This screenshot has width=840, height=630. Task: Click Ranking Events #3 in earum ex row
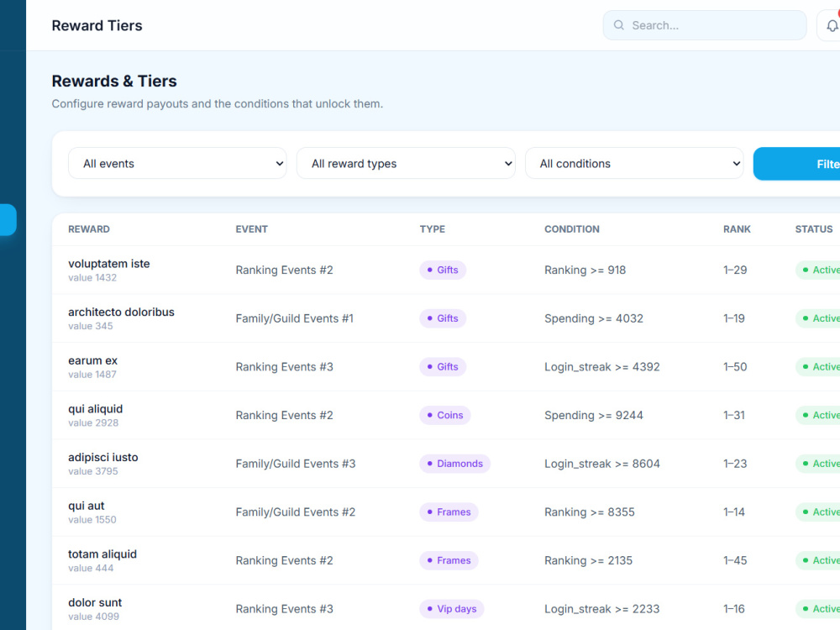pos(285,367)
